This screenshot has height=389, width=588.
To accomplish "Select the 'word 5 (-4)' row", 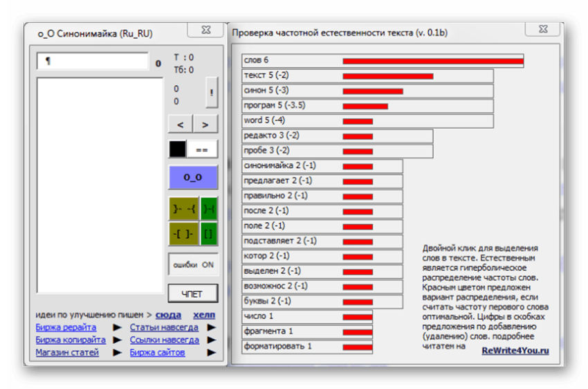I will click(x=367, y=121).
